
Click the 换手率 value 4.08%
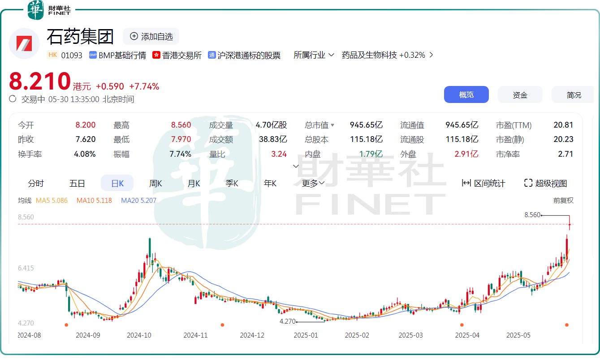tap(85, 154)
